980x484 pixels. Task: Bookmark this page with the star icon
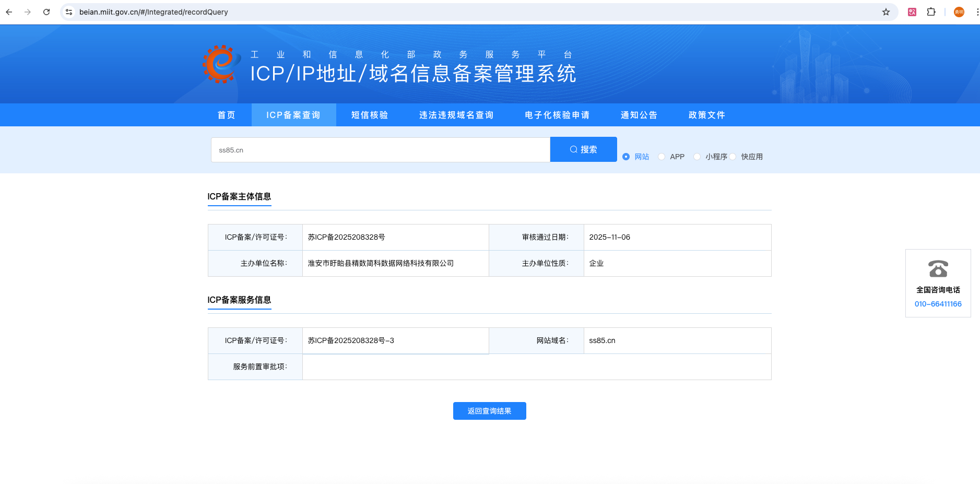pos(886,12)
